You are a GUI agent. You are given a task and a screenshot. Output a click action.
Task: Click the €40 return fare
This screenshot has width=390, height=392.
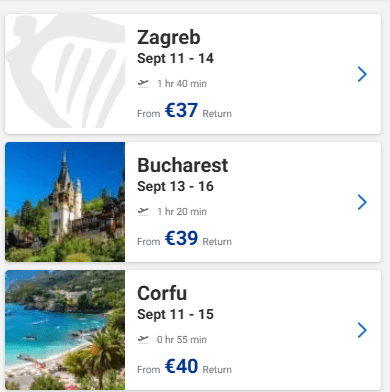(x=181, y=366)
